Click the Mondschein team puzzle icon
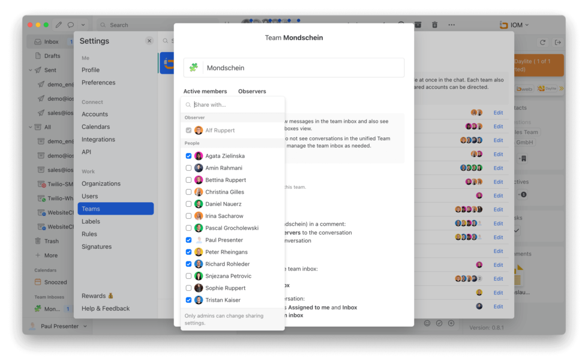 pyautogui.click(x=193, y=68)
